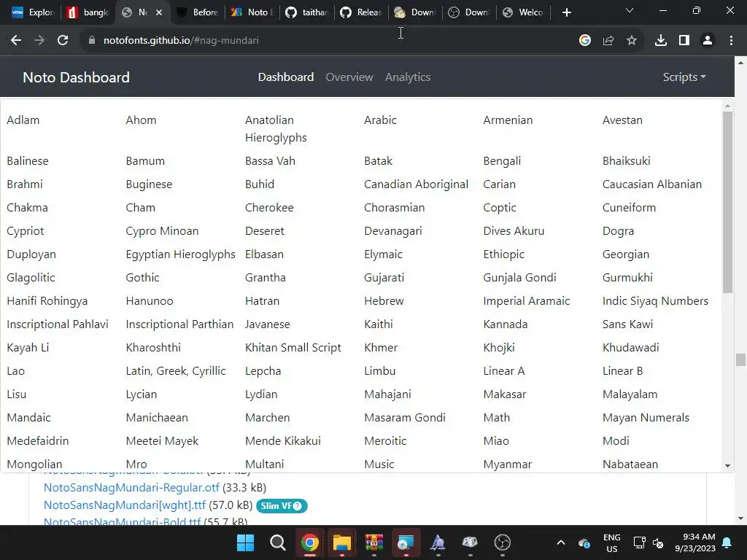Switch the ENG US input language
Image resolution: width=747 pixels, height=560 pixels.
pos(612,542)
